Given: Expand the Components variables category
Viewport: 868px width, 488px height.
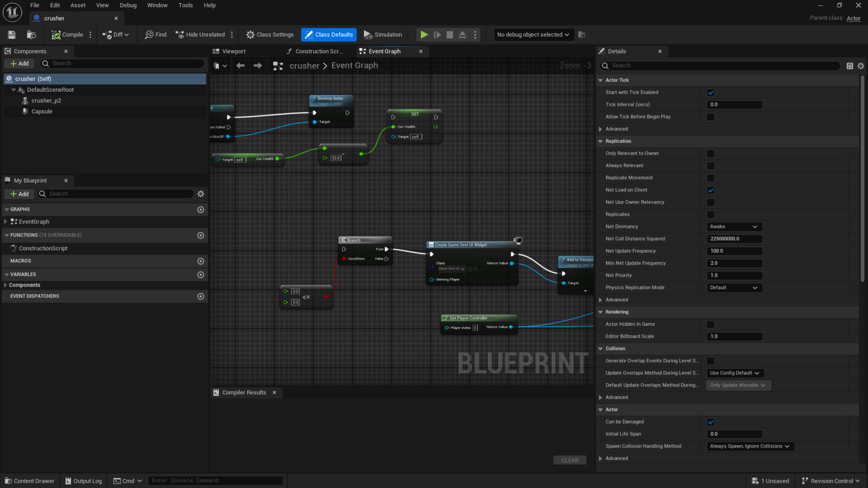Looking at the screenshot, I should 5,285.
